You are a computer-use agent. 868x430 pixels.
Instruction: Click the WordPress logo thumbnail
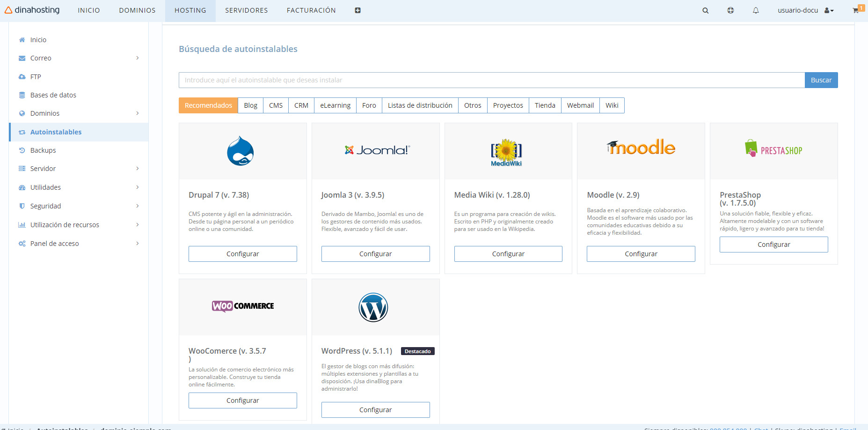(x=373, y=307)
